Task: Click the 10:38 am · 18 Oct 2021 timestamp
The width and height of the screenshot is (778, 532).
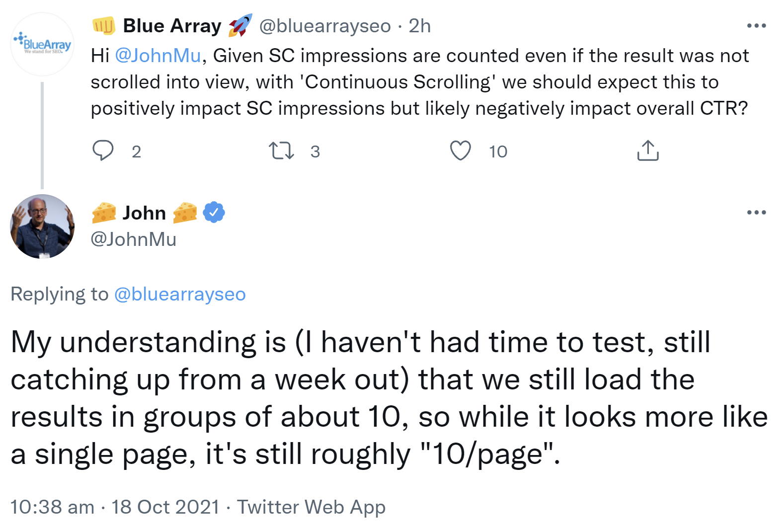Action: (115, 507)
